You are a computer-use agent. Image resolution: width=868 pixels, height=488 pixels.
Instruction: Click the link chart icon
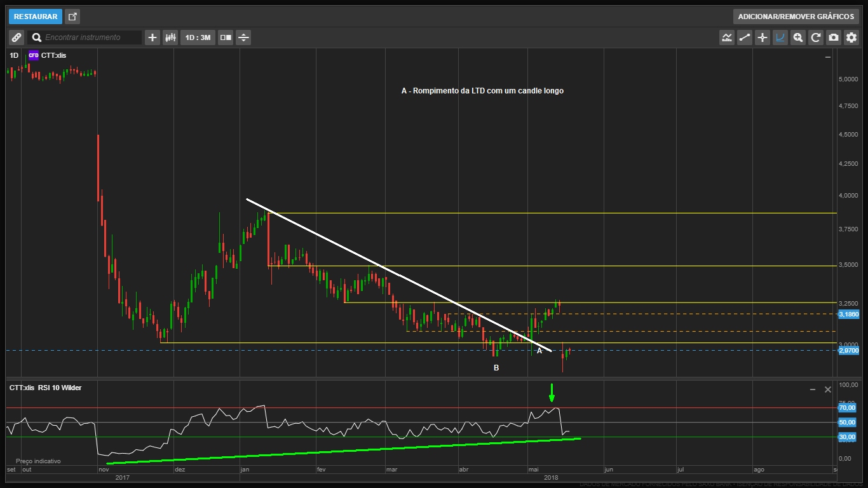click(17, 37)
